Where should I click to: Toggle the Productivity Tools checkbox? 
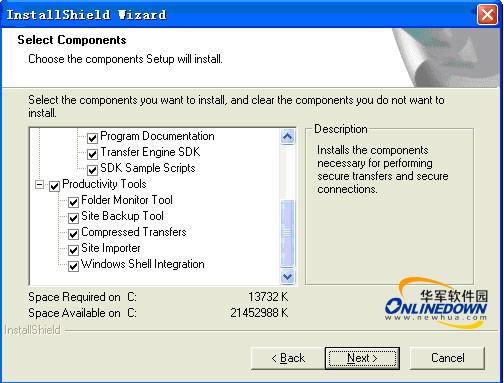pos(54,186)
